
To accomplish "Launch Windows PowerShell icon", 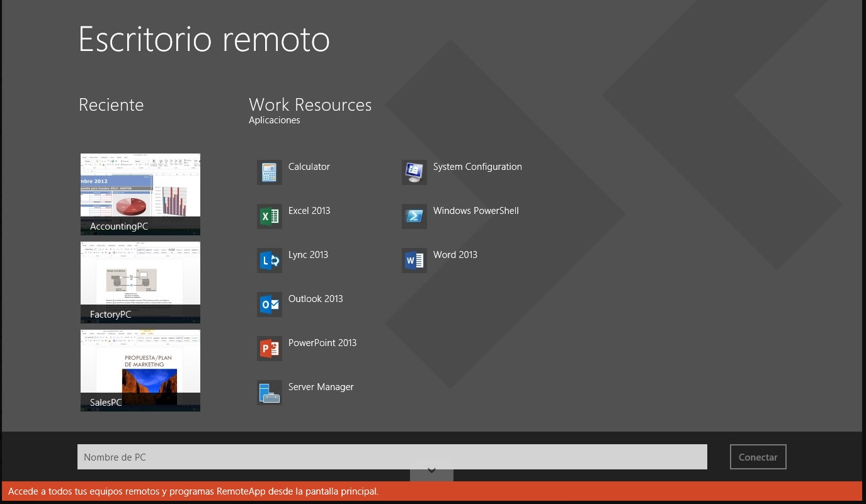I will click(414, 216).
